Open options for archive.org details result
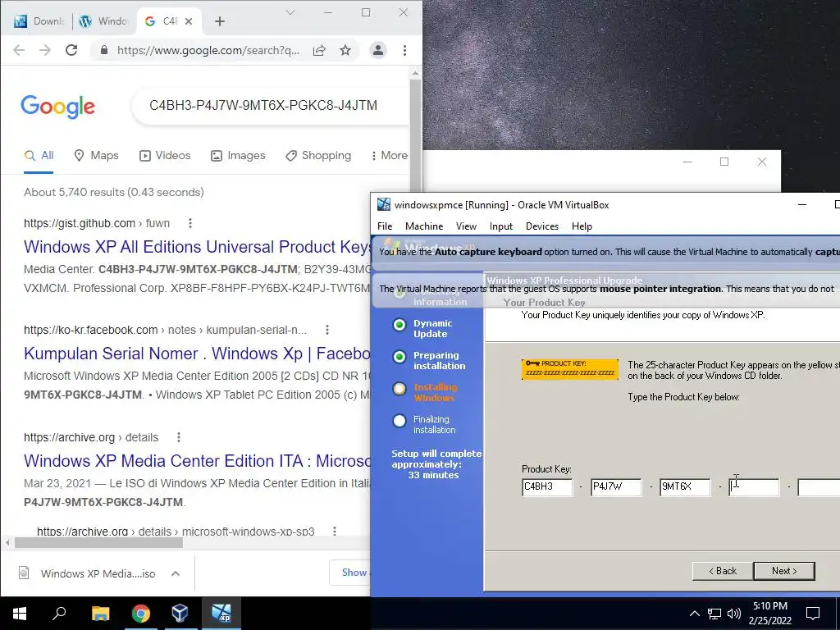 coord(179,437)
